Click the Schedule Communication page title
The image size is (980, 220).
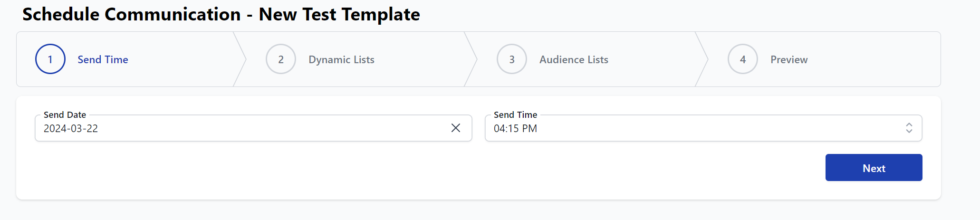(221, 14)
